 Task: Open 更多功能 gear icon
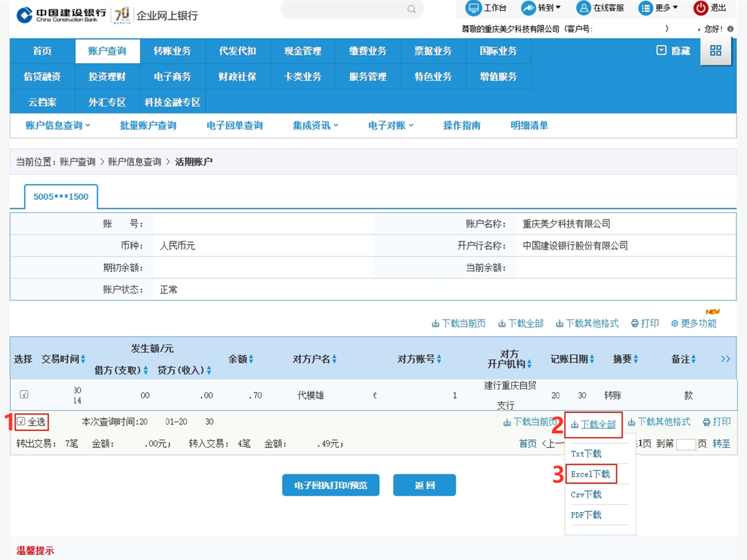click(675, 324)
